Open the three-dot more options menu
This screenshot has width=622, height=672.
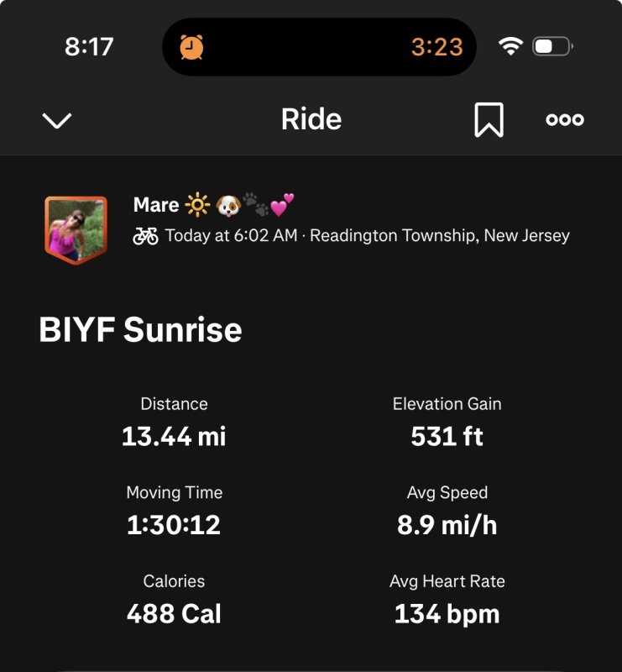pyautogui.click(x=565, y=120)
